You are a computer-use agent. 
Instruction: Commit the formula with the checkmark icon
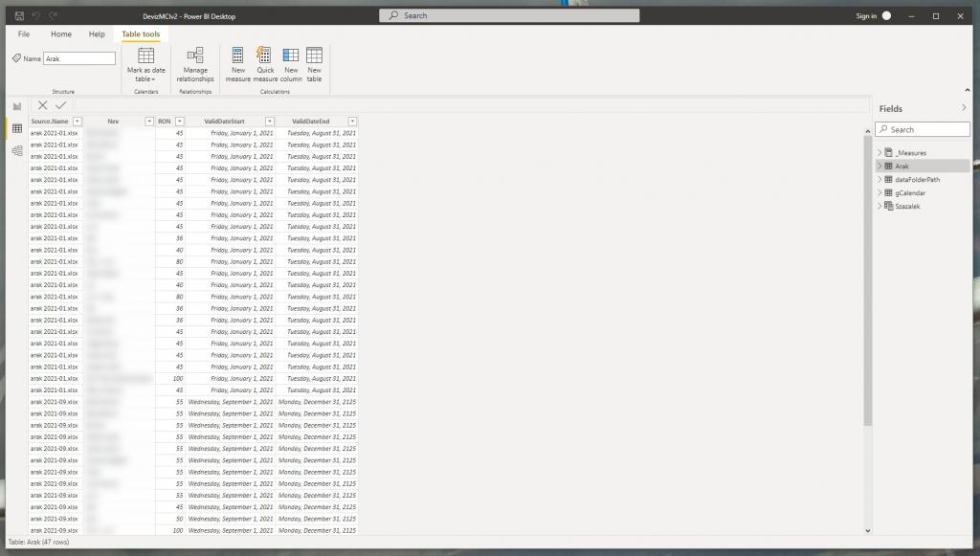tap(61, 105)
